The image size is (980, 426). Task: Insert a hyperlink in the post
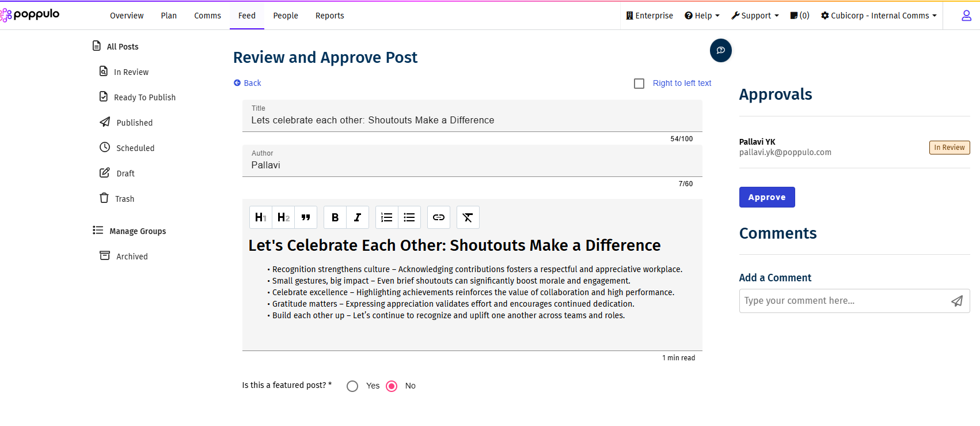click(x=439, y=217)
